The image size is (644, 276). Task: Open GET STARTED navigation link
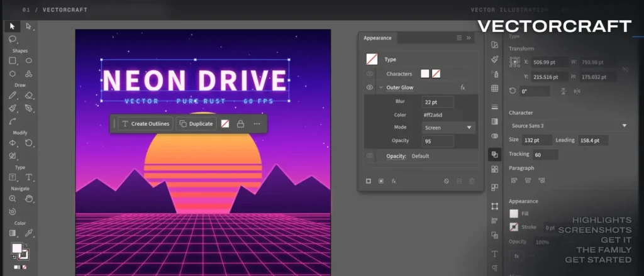598,260
